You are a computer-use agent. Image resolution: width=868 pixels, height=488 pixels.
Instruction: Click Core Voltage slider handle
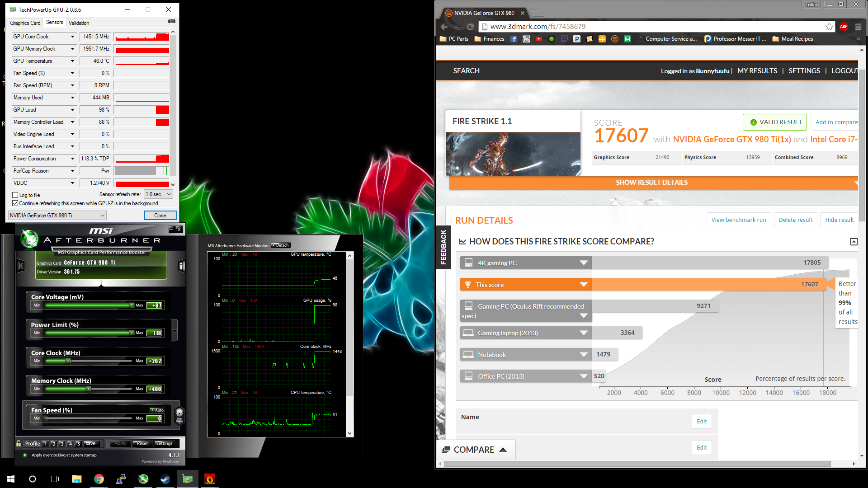[132, 305]
